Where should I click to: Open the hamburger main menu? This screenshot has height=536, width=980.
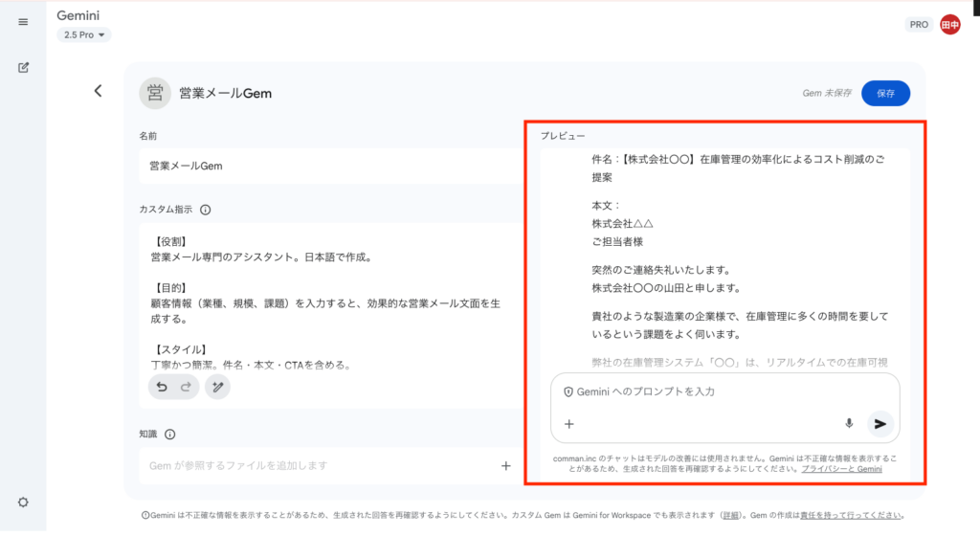pyautogui.click(x=23, y=22)
